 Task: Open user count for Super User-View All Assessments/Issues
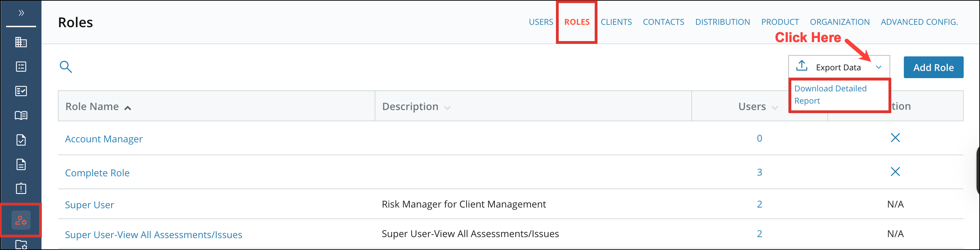pyautogui.click(x=759, y=234)
